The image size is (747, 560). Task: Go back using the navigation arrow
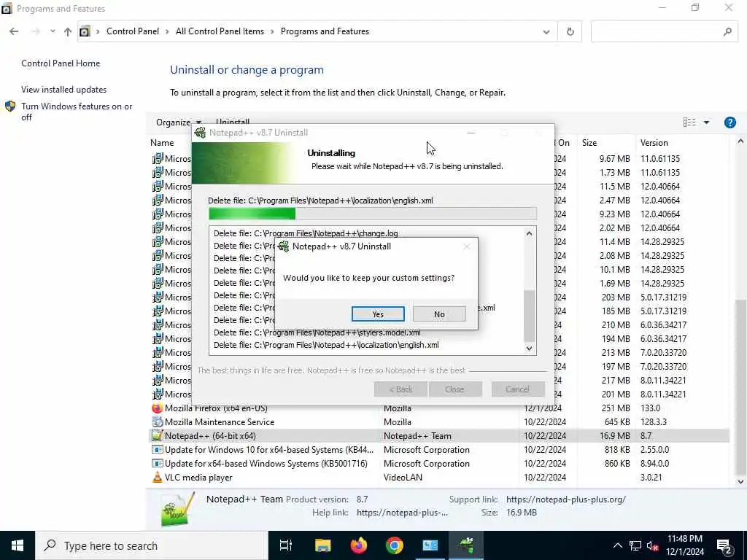click(14, 31)
